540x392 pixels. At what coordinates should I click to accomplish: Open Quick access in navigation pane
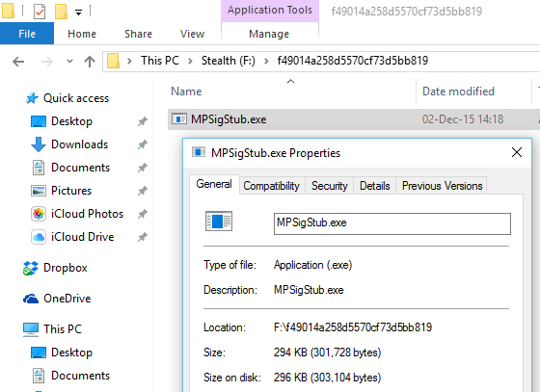76,98
